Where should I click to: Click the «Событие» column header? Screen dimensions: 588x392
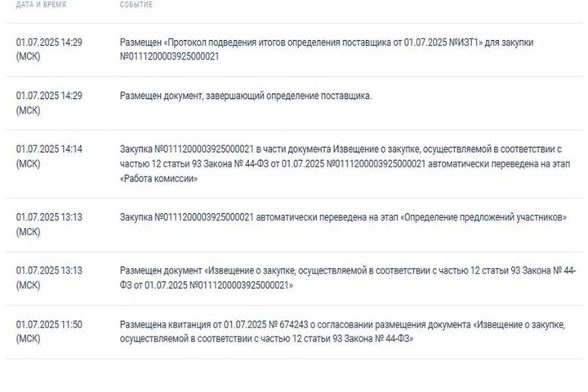(x=136, y=5)
